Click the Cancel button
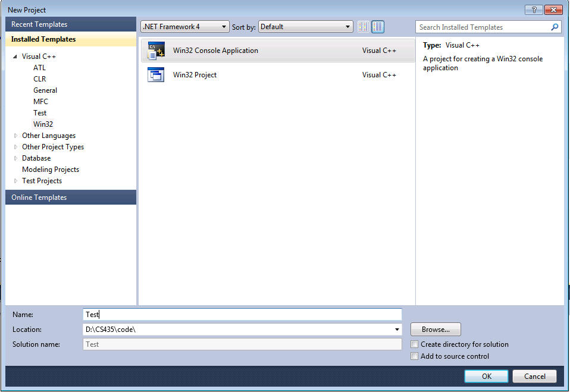The height and width of the screenshot is (392, 570). pyautogui.click(x=535, y=377)
